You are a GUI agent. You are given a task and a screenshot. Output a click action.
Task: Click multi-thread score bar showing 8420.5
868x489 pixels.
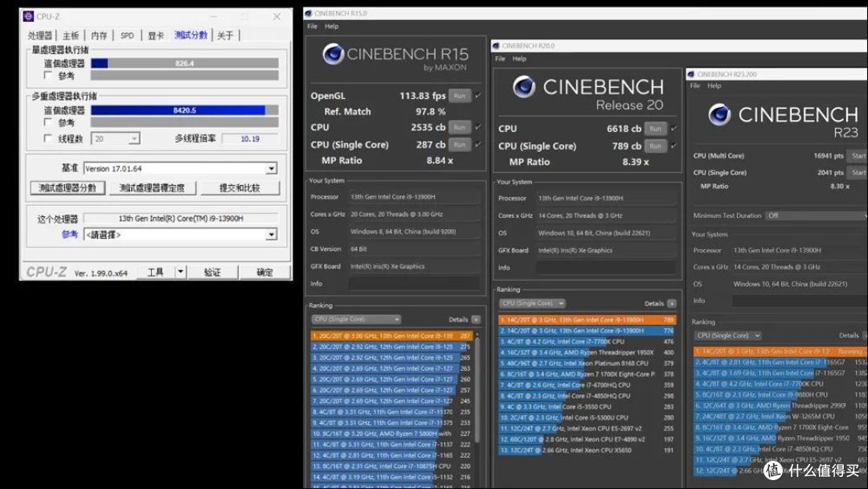(x=185, y=110)
